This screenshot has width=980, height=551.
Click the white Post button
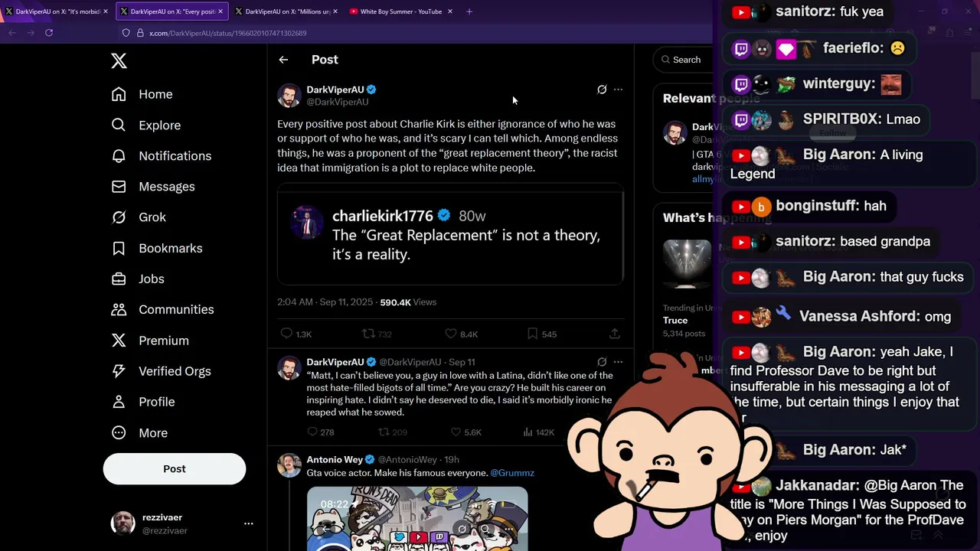[x=175, y=469]
